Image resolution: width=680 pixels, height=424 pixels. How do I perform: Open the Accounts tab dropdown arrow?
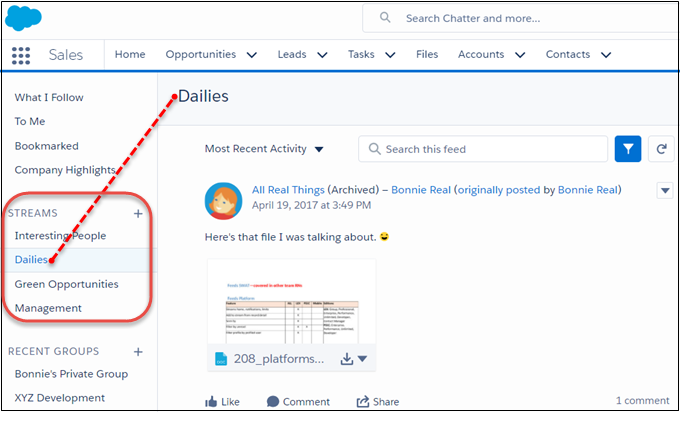coord(520,55)
